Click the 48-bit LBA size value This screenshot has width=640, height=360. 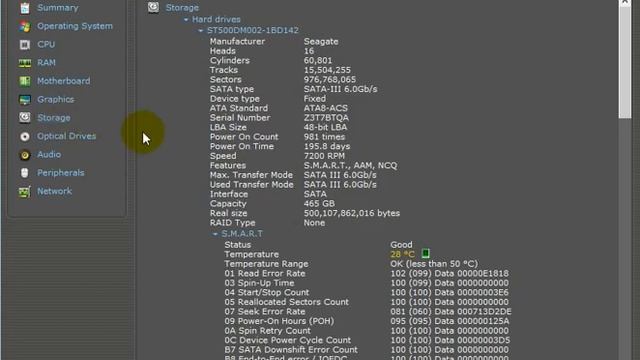(325, 127)
